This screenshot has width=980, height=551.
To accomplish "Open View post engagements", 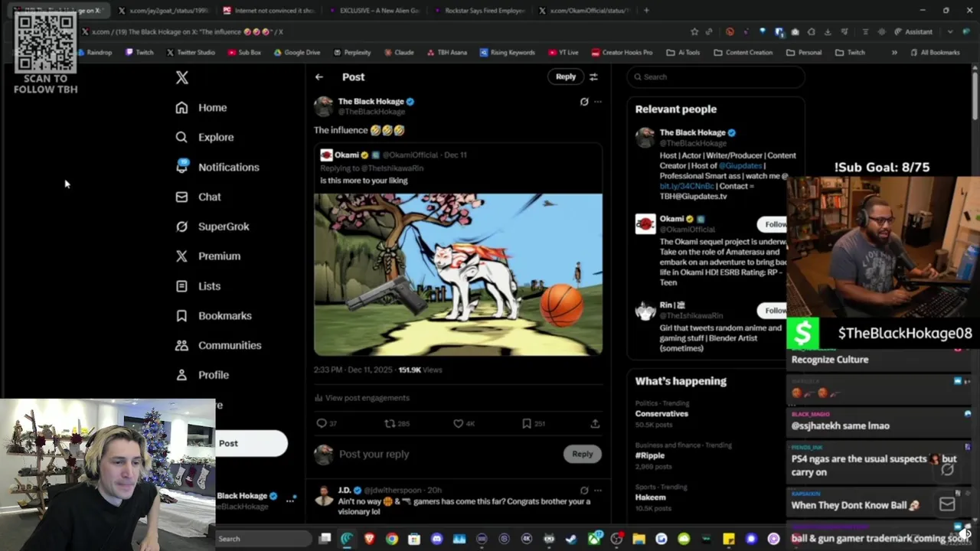I will click(362, 398).
